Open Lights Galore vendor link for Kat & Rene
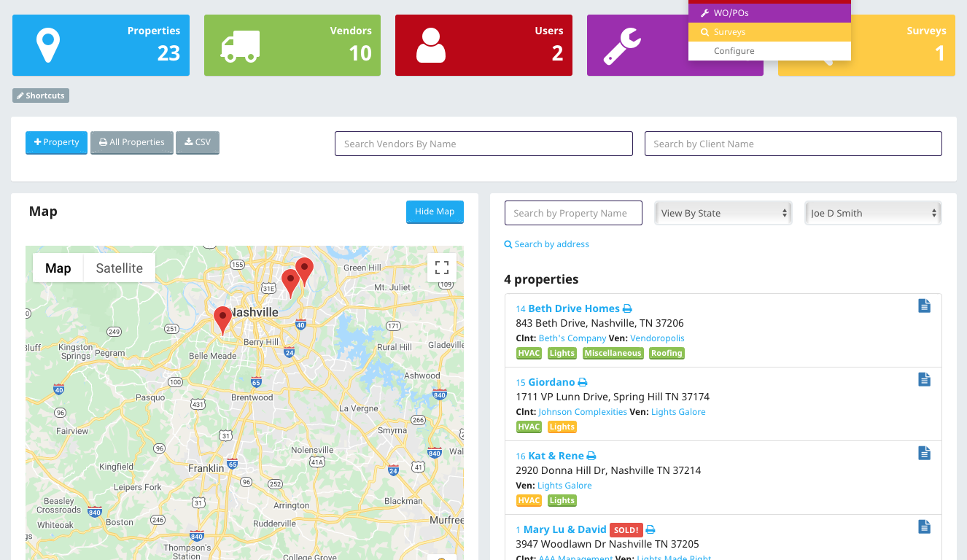 [x=564, y=486]
